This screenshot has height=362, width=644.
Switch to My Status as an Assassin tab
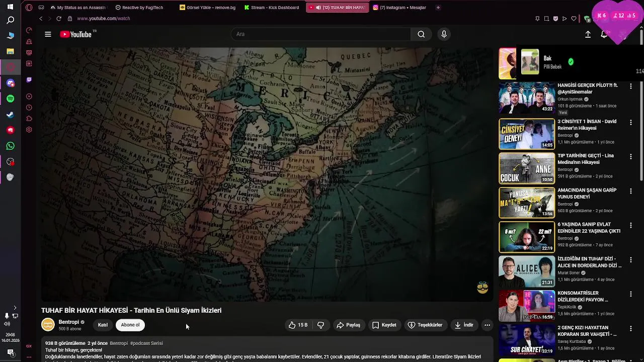tap(78, 8)
